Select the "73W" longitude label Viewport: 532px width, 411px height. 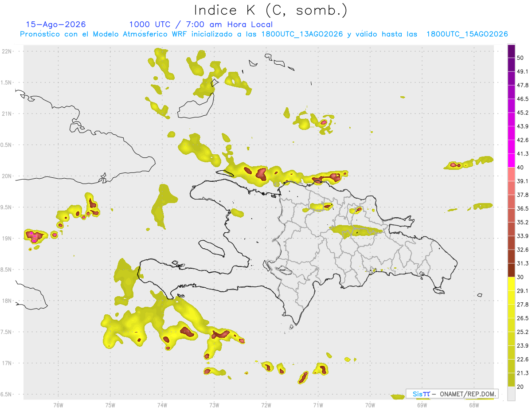pos(214,405)
